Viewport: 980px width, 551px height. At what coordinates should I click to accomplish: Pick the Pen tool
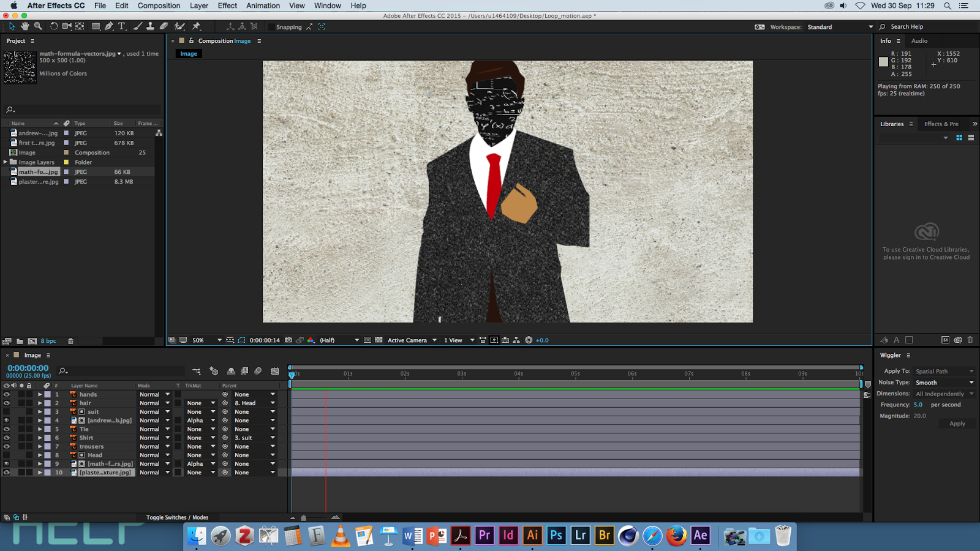[109, 26]
